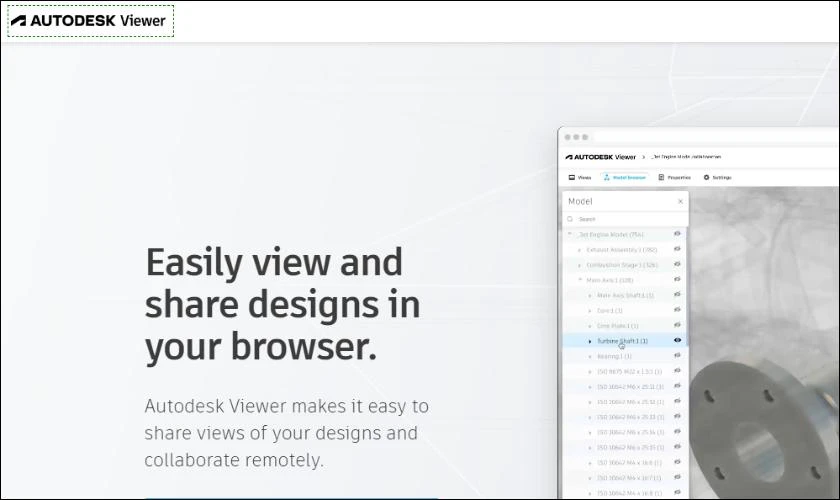Click the Autodesk Viewer logo in the page header
Screen dimensions: 840x500
coord(89,21)
